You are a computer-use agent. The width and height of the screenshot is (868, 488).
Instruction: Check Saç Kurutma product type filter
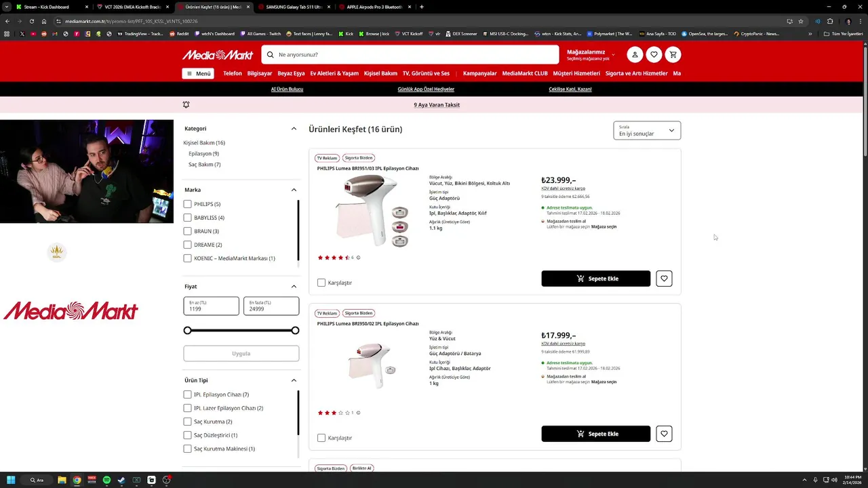pos(187,422)
